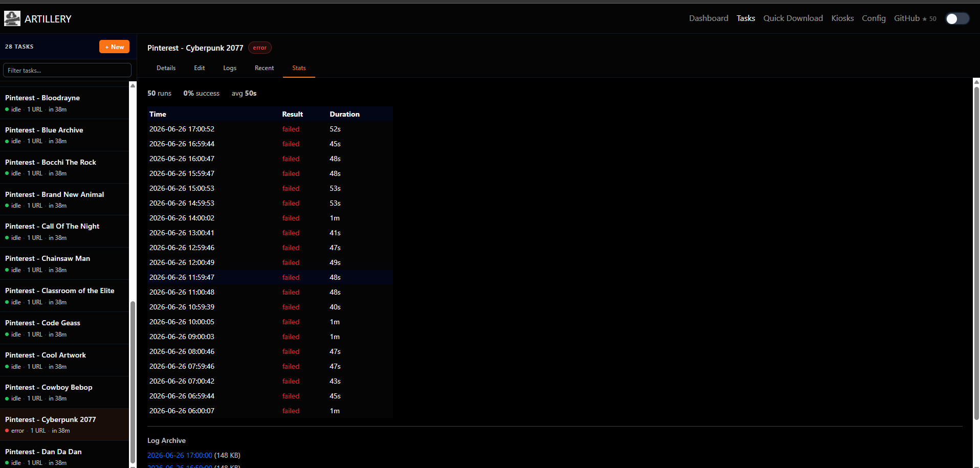Go to Quick Download
The image size is (980, 468).
click(793, 18)
